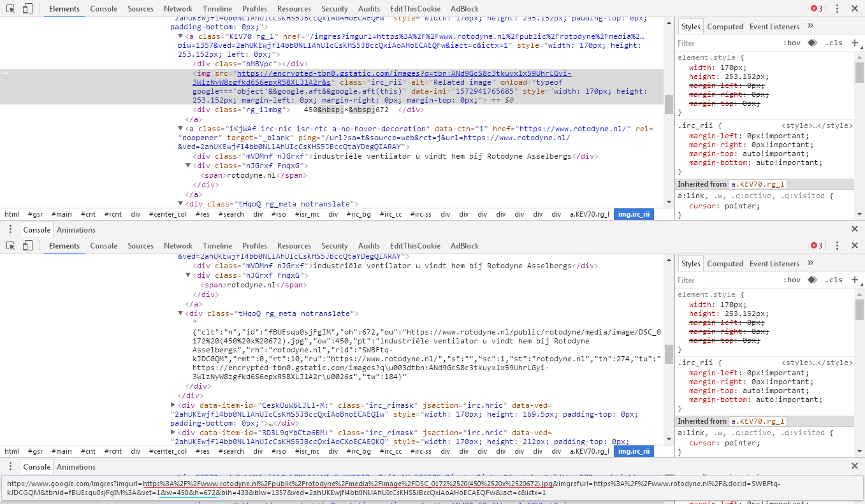The image size is (865, 504).
Task: Click lower Elements panel vertical scrollbar thumb
Action: pyautogui.click(x=669, y=354)
